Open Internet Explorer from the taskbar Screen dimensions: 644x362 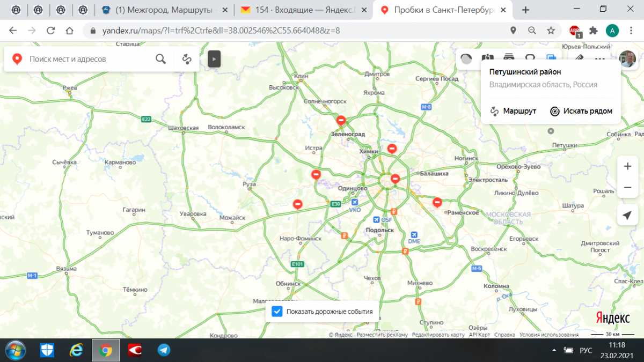(x=76, y=350)
